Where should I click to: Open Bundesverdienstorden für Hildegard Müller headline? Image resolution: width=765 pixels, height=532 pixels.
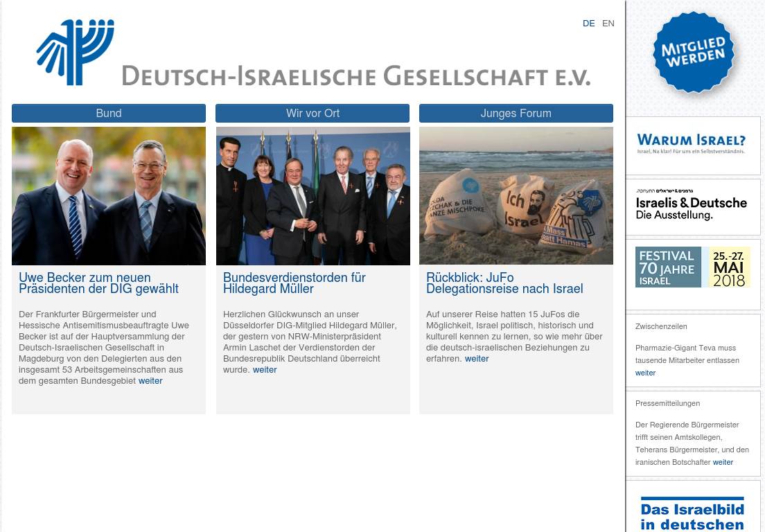point(294,283)
